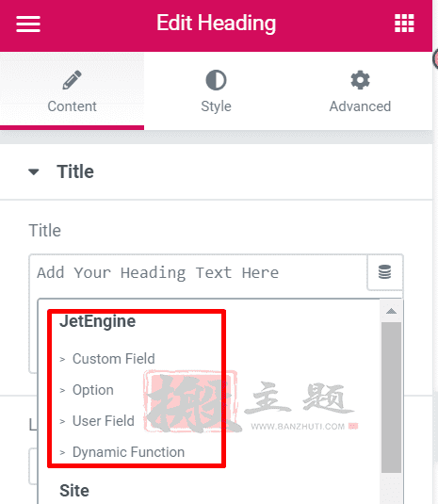
Task: Switch to the Content tab
Action: pyautogui.click(x=72, y=91)
